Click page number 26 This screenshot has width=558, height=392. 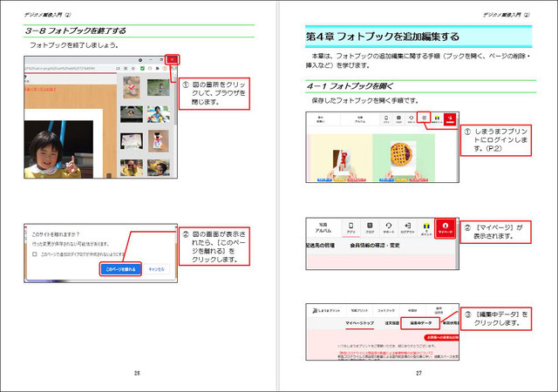[137, 373]
